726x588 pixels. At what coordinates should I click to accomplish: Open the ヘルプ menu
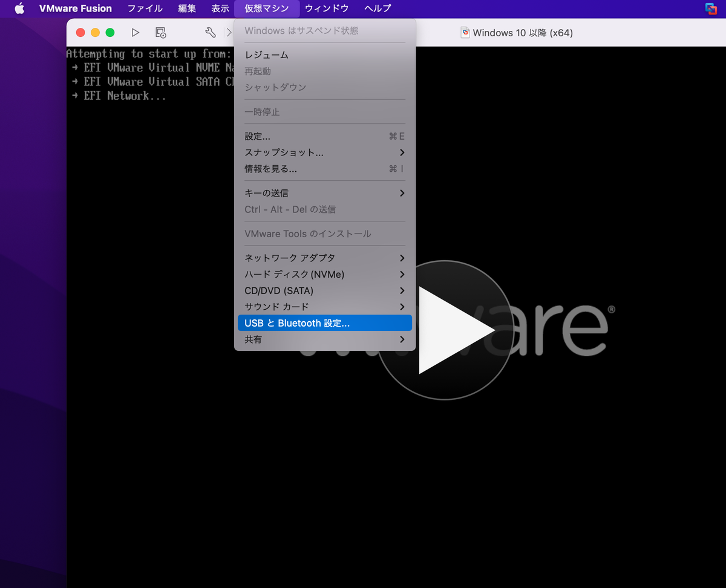pyautogui.click(x=378, y=8)
